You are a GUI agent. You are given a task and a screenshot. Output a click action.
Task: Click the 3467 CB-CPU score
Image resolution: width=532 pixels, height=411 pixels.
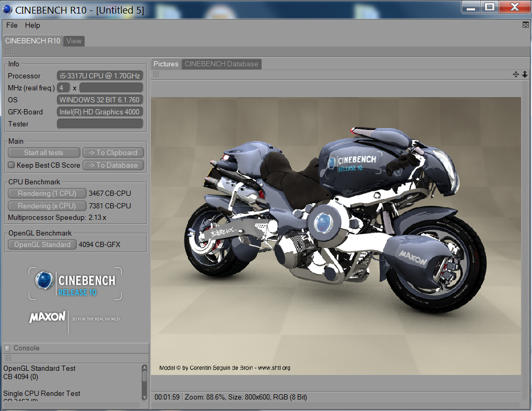(110, 193)
